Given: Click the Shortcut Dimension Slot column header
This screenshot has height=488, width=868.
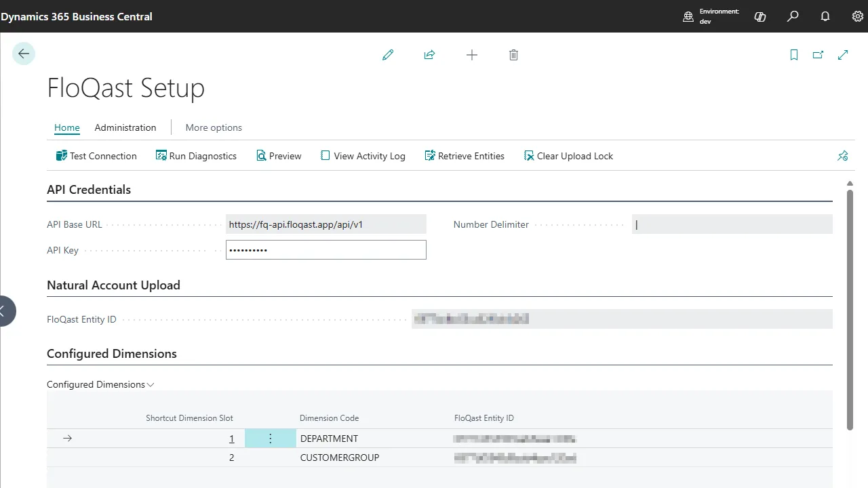Looking at the screenshot, I should 189,418.
